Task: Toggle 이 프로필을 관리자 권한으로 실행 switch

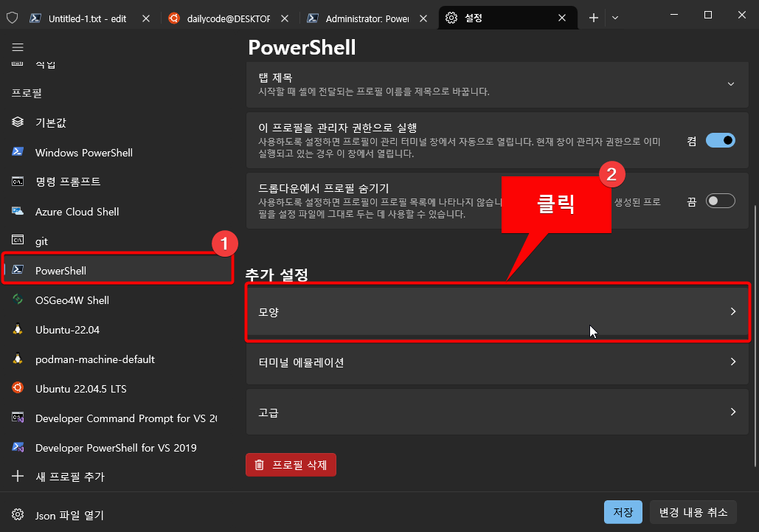Action: click(x=720, y=140)
